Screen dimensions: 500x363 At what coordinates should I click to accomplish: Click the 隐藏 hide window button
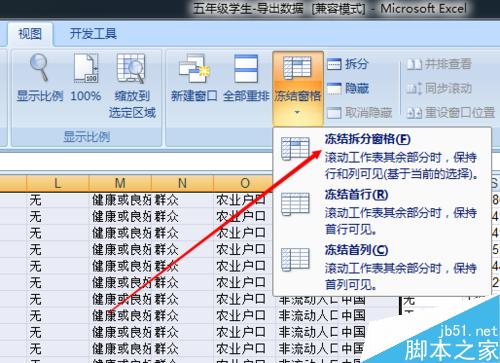click(348, 88)
